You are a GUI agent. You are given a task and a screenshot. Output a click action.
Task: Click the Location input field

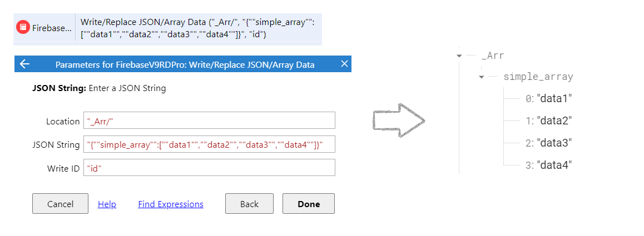pos(209,120)
